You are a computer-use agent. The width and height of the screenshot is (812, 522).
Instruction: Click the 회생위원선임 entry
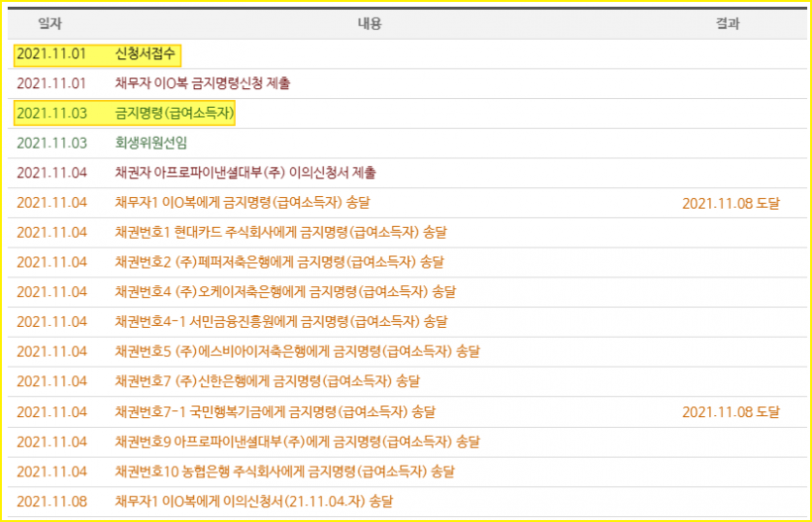pos(151,143)
